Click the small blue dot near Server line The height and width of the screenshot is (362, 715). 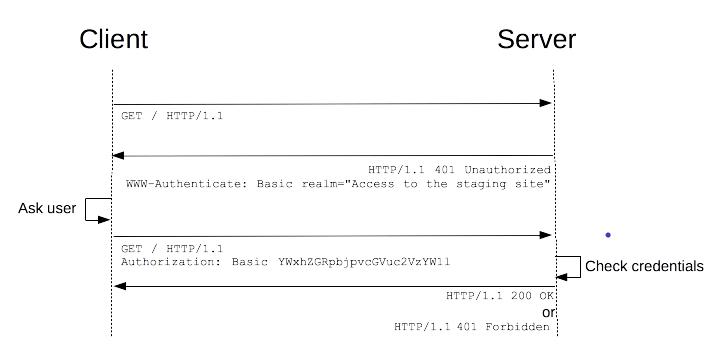[608, 235]
